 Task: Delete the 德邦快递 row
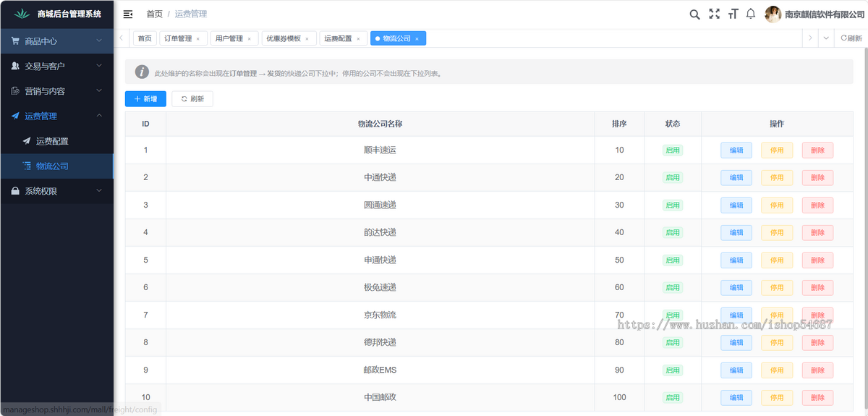(x=817, y=342)
